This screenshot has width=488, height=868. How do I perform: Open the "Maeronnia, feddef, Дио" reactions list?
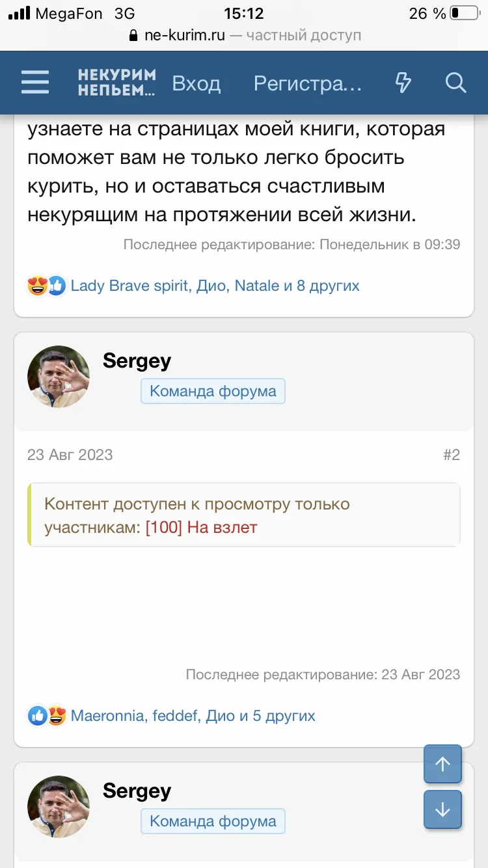click(x=193, y=716)
